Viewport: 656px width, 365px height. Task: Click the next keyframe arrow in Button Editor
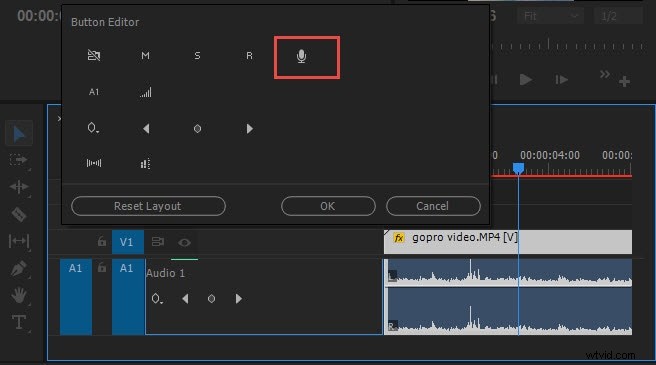pos(249,129)
